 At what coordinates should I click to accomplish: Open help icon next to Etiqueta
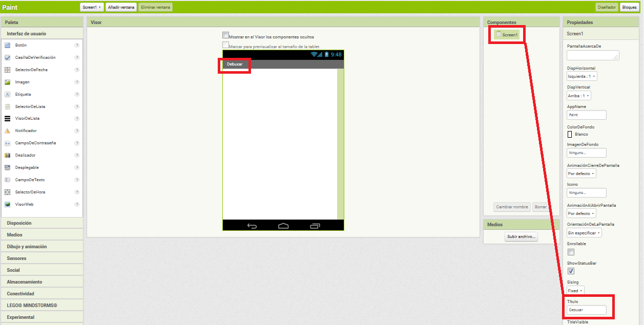coord(77,95)
